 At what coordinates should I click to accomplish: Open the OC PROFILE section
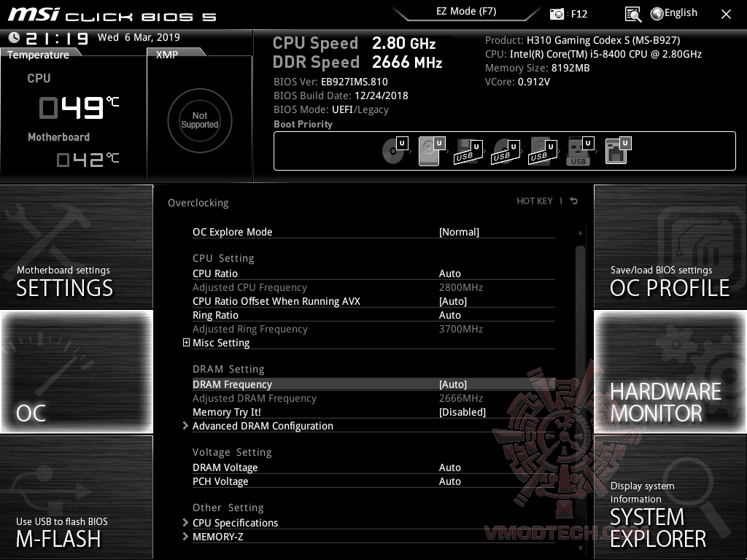(x=670, y=246)
